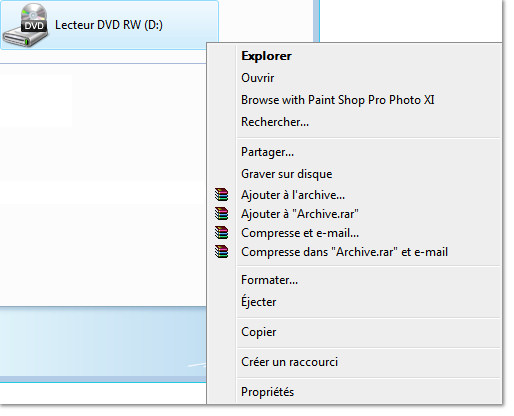The width and height of the screenshot is (514, 416).
Task: Click Créer un raccourci
Action: click(x=289, y=362)
